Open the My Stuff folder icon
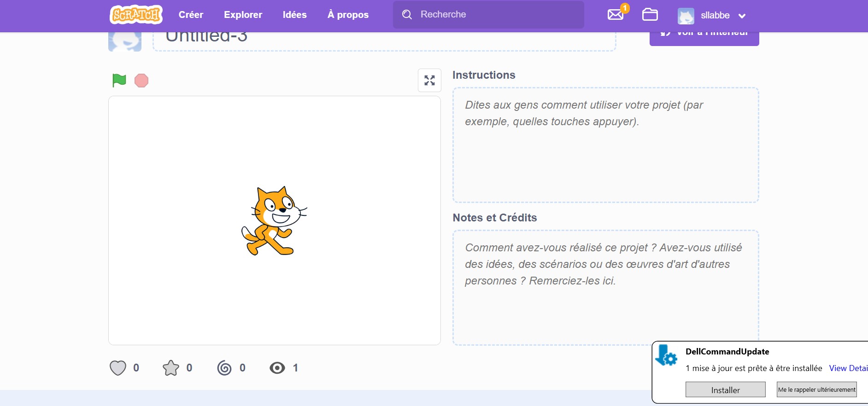Image resolution: width=868 pixels, height=406 pixels. click(x=650, y=15)
